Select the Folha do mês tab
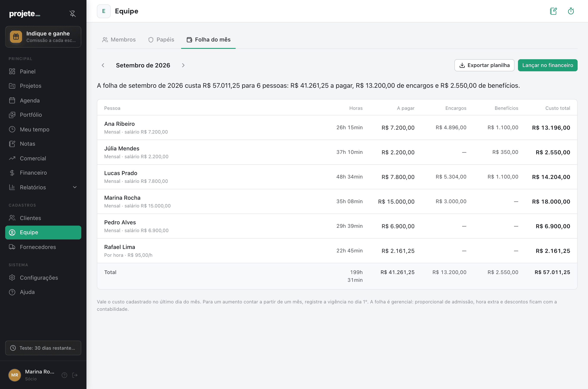This screenshot has width=588, height=389. point(208,40)
